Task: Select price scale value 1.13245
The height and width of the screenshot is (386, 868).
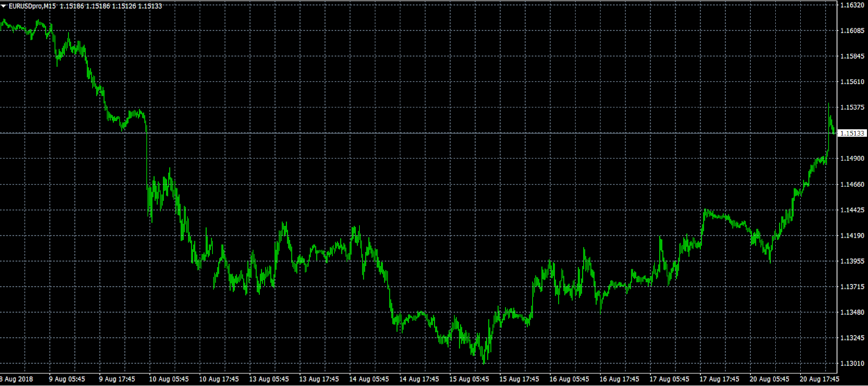Action: click(852, 337)
